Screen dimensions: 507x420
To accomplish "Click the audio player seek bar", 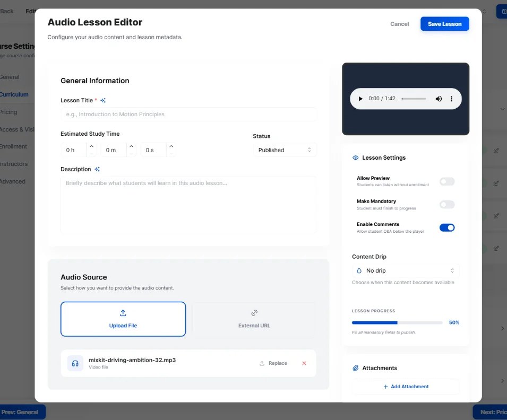I will click(x=414, y=99).
